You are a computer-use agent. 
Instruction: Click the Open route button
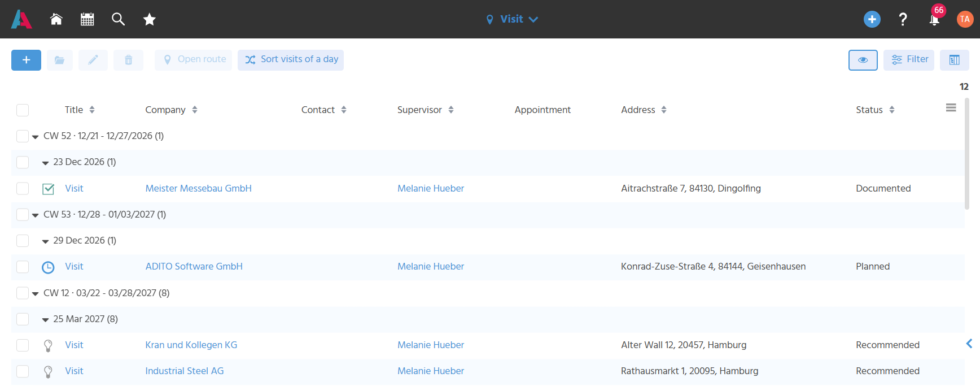193,60
